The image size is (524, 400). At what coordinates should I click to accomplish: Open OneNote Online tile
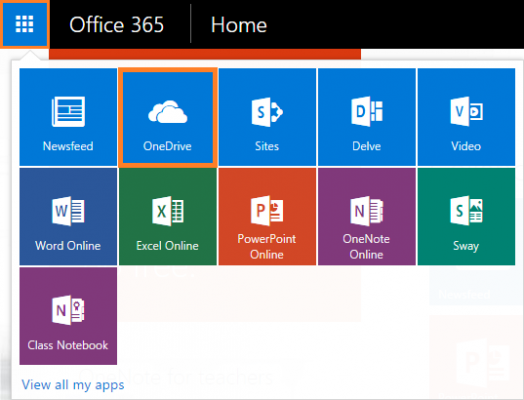click(367, 217)
